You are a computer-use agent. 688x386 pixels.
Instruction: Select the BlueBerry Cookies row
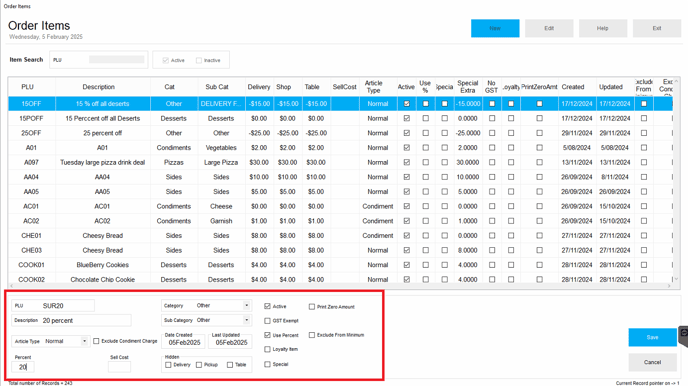click(x=340, y=265)
